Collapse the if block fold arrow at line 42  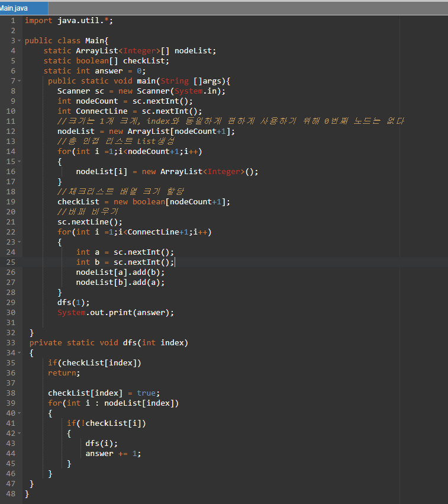[x=20, y=434]
